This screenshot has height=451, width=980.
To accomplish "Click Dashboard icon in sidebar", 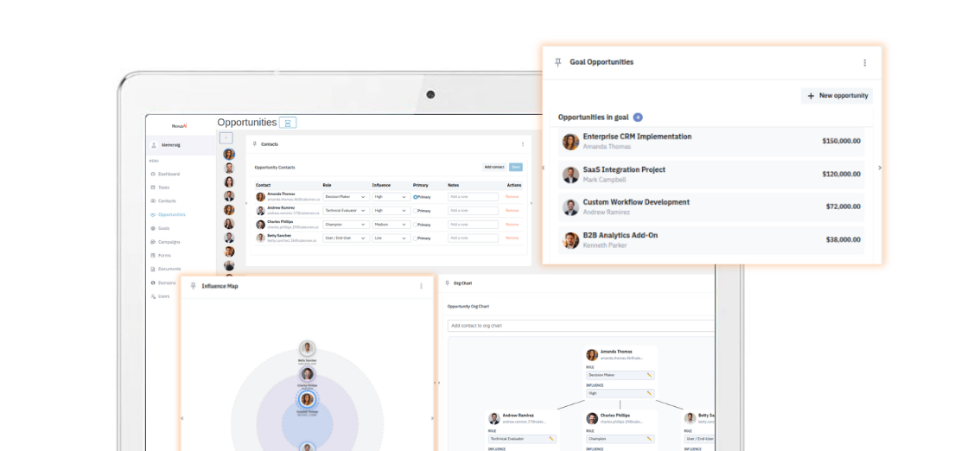I will tap(153, 175).
